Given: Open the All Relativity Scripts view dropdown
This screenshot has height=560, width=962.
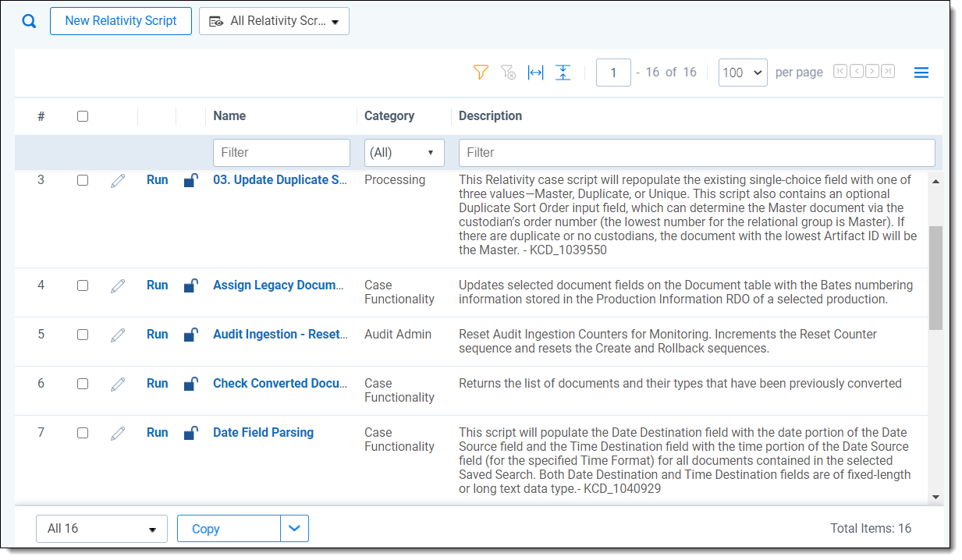Looking at the screenshot, I should click(x=274, y=22).
